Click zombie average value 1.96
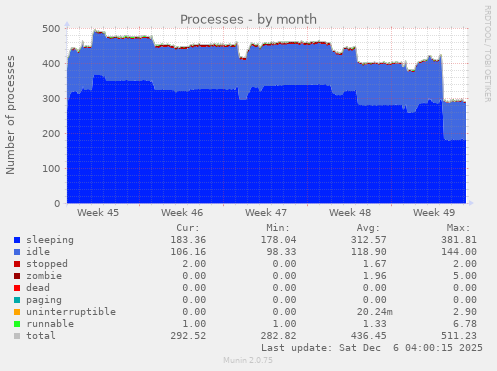The width and height of the screenshot is (497, 371). tap(375, 276)
